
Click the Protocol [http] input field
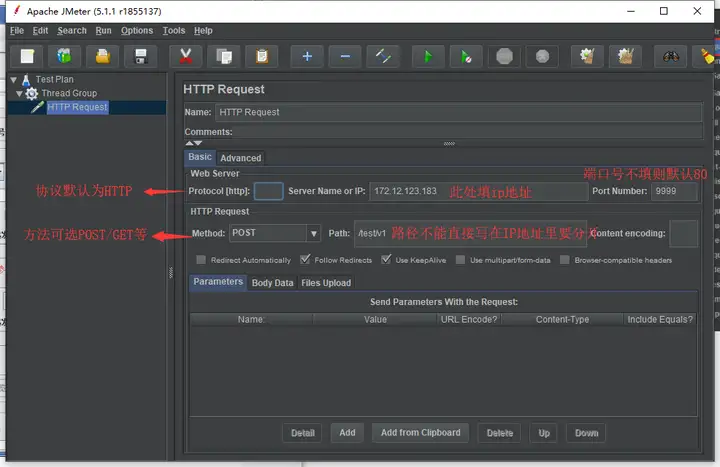click(x=269, y=191)
